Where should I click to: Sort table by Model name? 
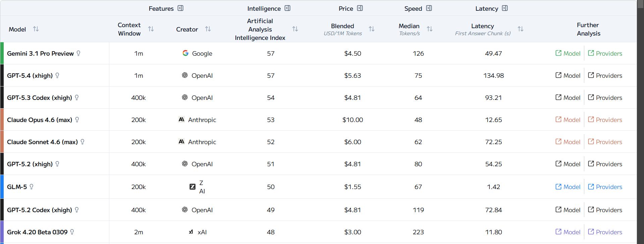point(36,29)
